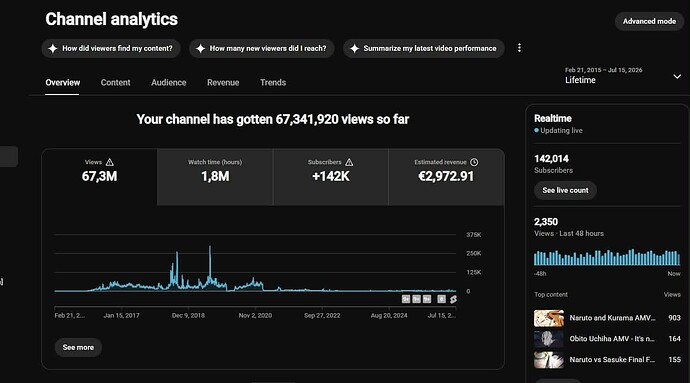Image resolution: width=690 pixels, height=383 pixels.
Task: Click the 'Naruto and Kurama AMV...' title
Action: coord(612,318)
